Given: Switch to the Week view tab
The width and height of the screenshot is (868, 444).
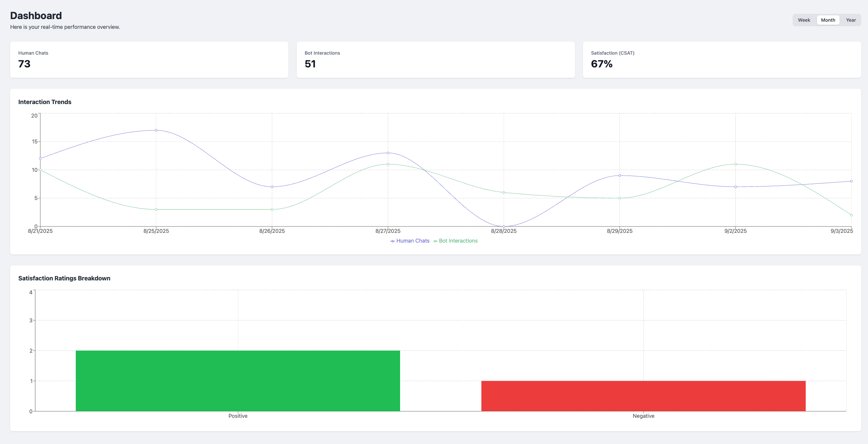Looking at the screenshot, I should 804,20.
